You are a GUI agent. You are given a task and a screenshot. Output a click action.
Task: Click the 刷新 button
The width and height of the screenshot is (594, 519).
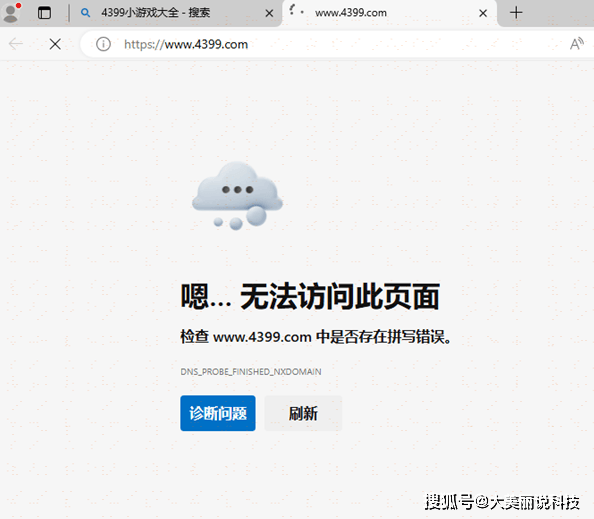[303, 413]
